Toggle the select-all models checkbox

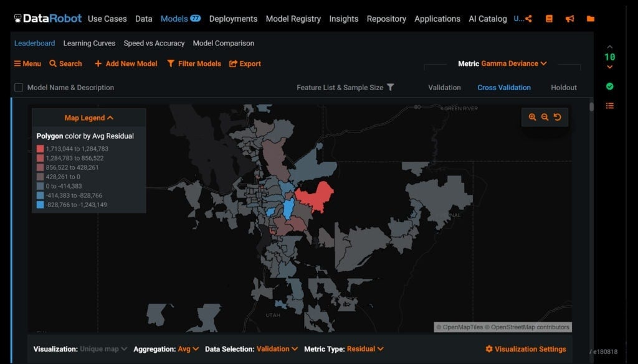coord(19,87)
